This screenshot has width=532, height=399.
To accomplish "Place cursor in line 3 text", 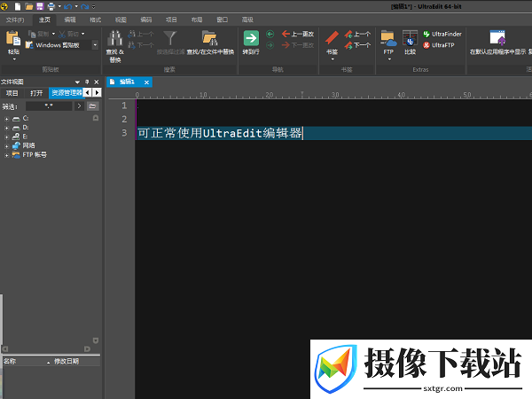I will pyautogui.click(x=220, y=133).
